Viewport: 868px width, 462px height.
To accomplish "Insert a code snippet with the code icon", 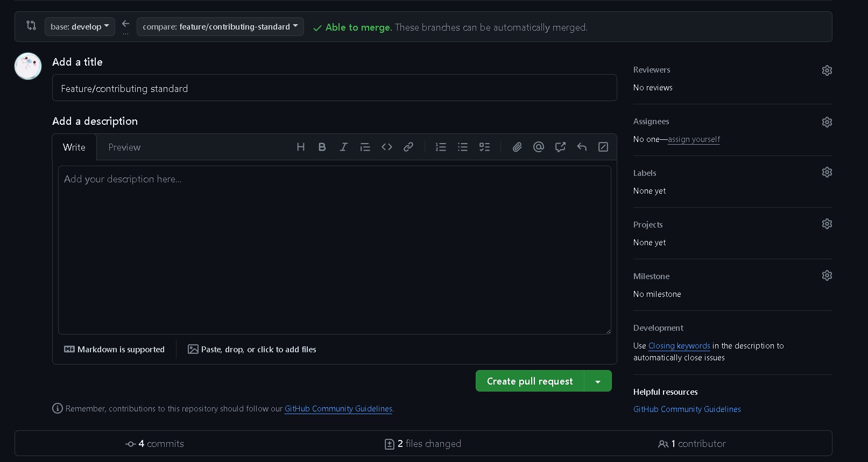I will click(x=387, y=147).
